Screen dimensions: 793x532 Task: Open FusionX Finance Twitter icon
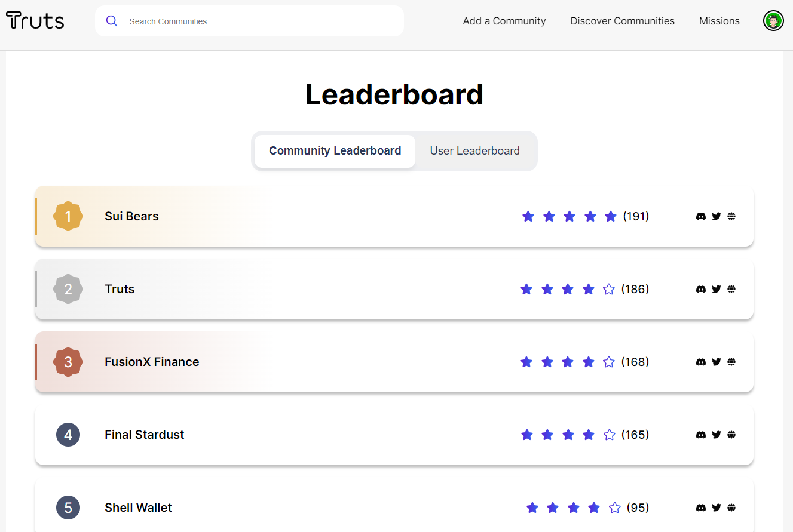click(x=717, y=362)
